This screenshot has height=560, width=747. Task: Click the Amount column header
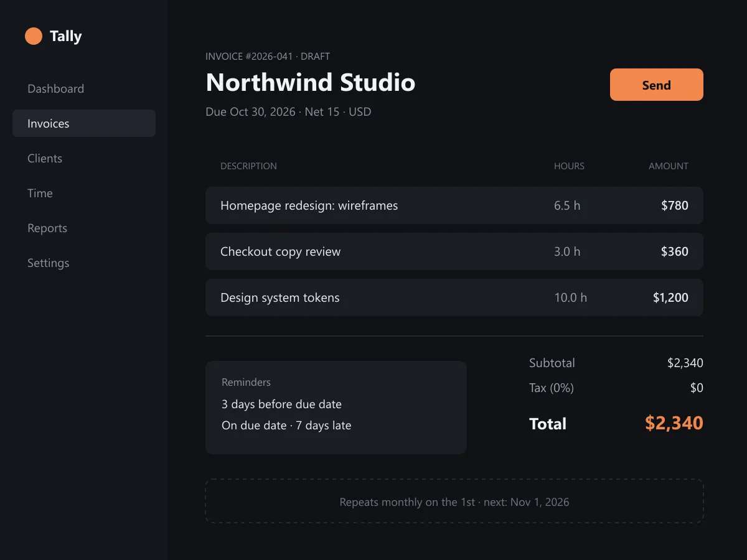point(669,166)
